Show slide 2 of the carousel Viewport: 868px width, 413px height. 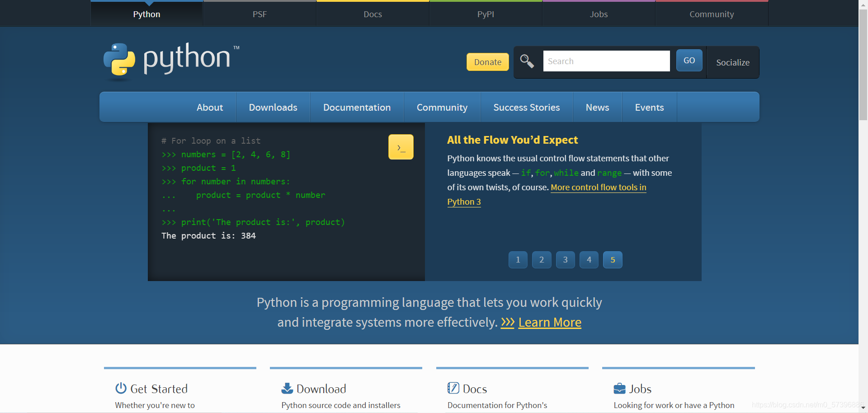coord(542,260)
